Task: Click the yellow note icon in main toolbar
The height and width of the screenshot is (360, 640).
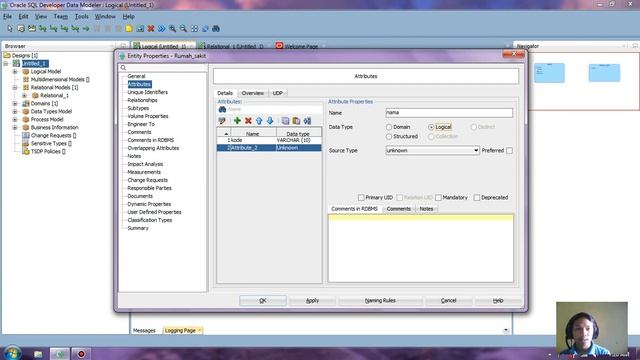Action: tap(129, 29)
